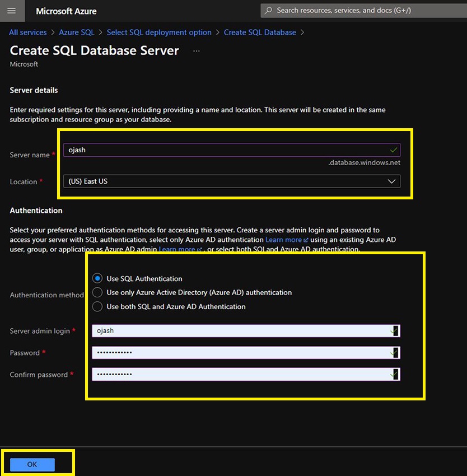
Task: Click Microsoft Azure home title
Action: click(x=66, y=11)
